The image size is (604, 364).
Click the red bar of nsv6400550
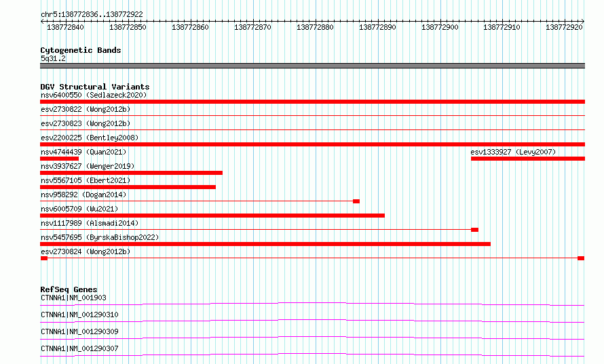click(x=312, y=102)
